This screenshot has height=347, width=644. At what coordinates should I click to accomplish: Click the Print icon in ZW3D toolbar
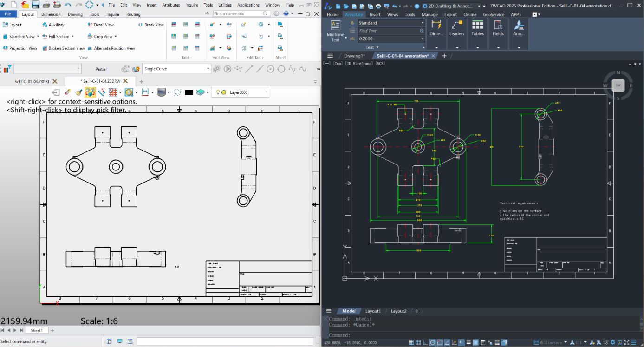46,5
